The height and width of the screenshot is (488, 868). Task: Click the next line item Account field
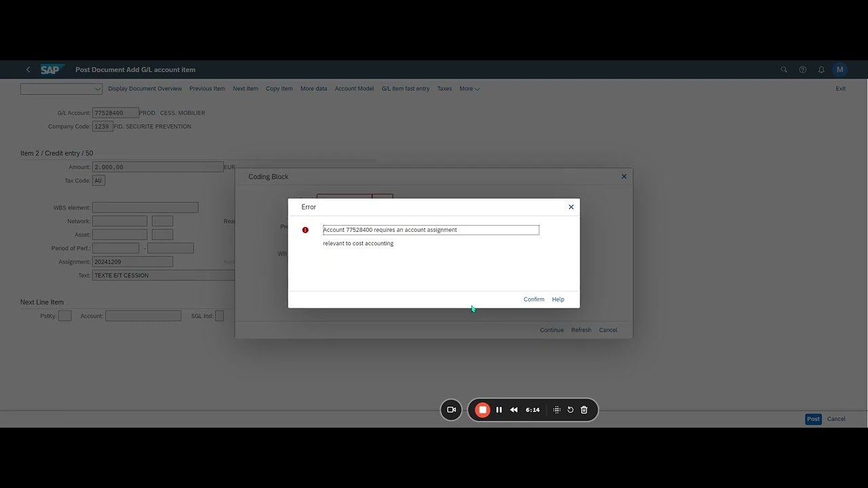[x=143, y=316]
